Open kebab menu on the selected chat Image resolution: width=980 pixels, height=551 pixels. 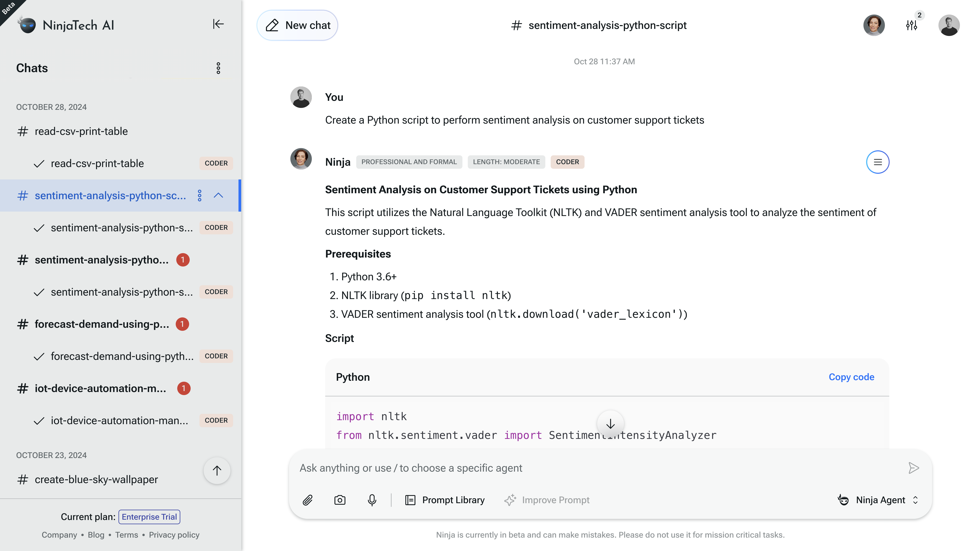point(199,196)
